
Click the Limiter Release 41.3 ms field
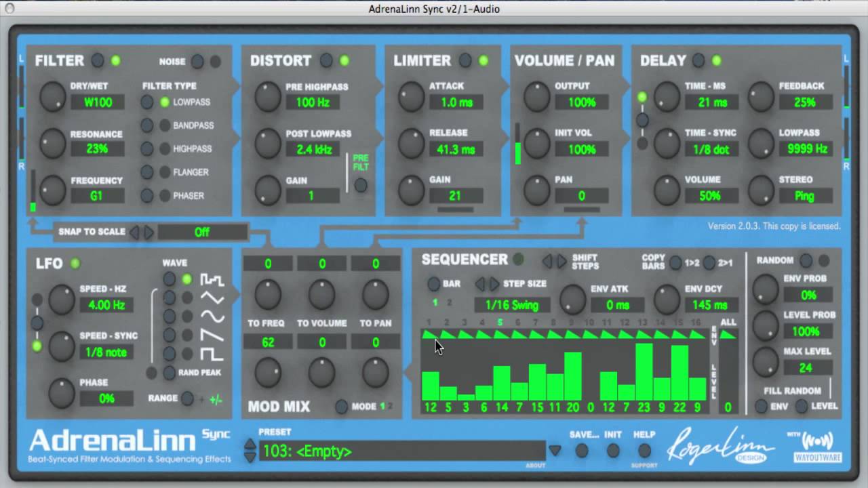tap(456, 149)
